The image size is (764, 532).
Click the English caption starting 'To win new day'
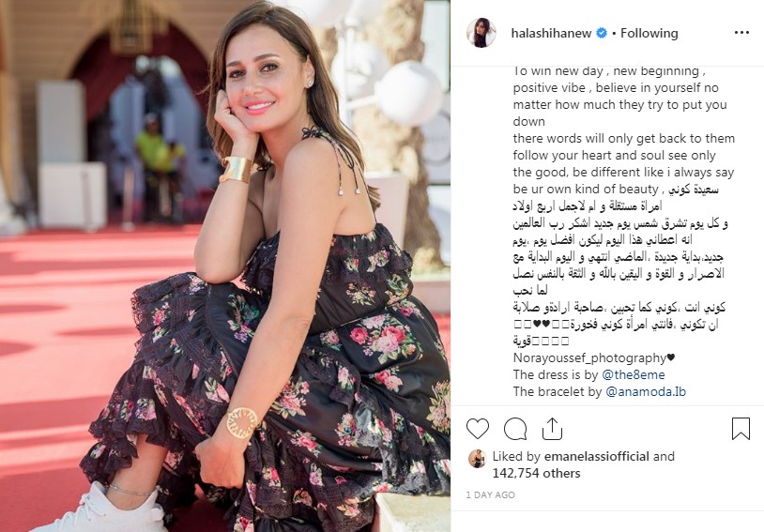623,129
